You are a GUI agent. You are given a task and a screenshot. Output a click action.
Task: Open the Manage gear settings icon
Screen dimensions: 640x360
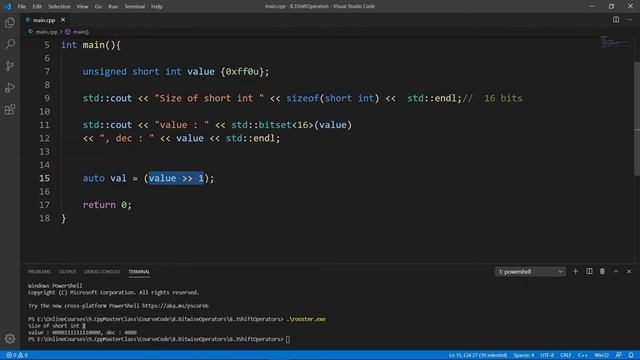[10, 338]
